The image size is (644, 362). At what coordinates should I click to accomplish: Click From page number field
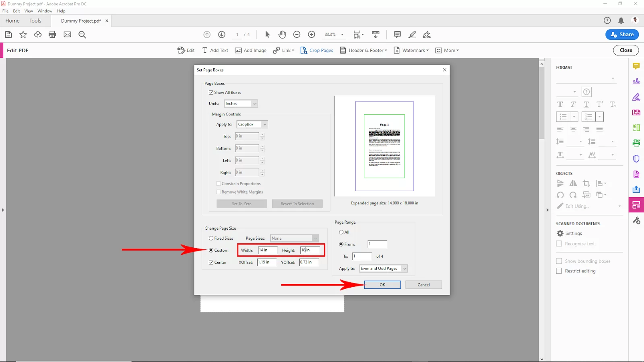pos(377,244)
